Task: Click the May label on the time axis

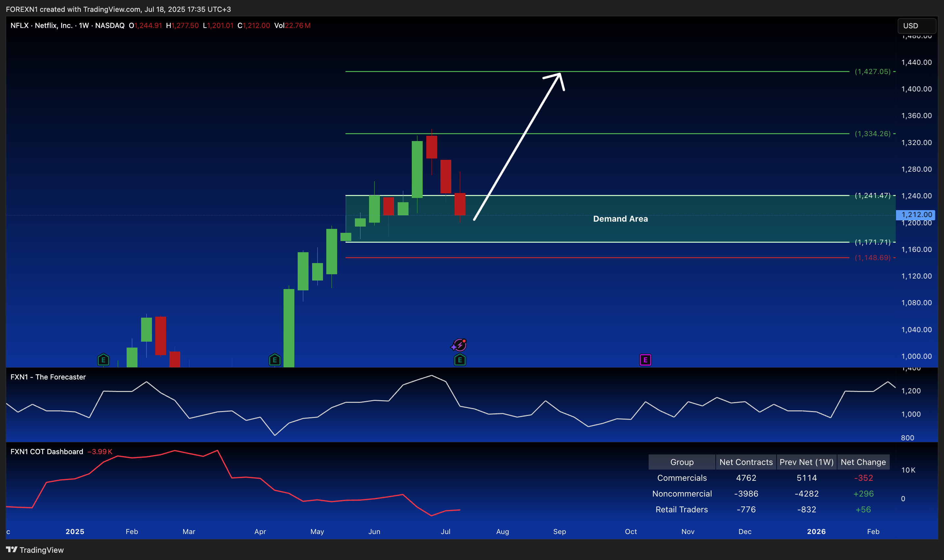Action: click(317, 531)
